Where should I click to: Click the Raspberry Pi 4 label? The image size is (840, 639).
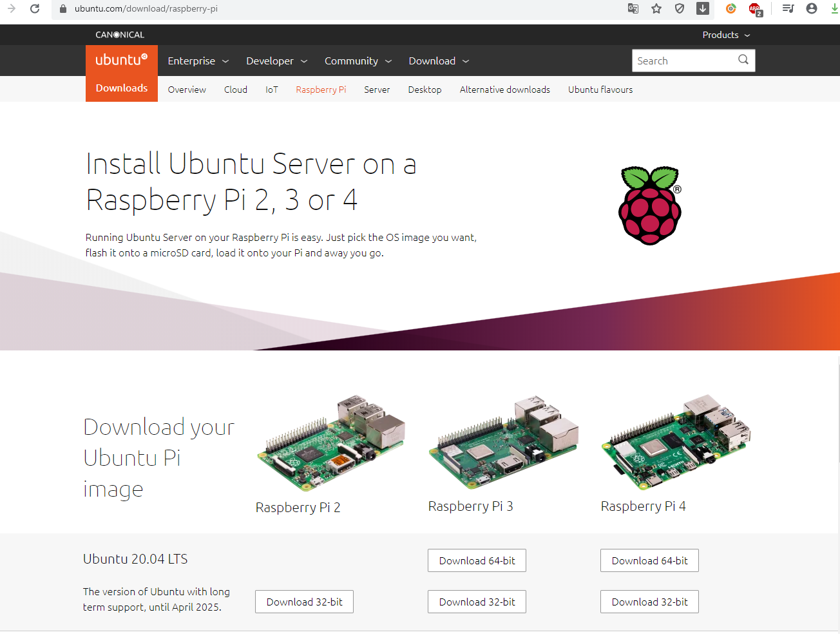pyautogui.click(x=643, y=506)
